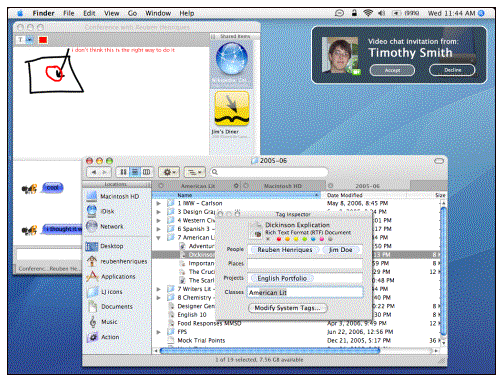
Task: Expand the FPS folder
Action: pos(159,332)
